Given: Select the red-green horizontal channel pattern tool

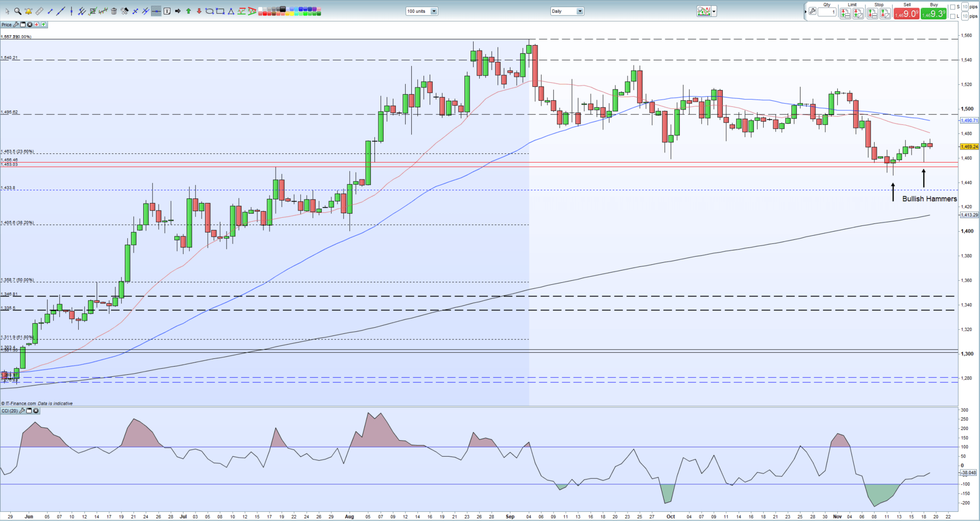Looking at the screenshot, I should [241, 11].
